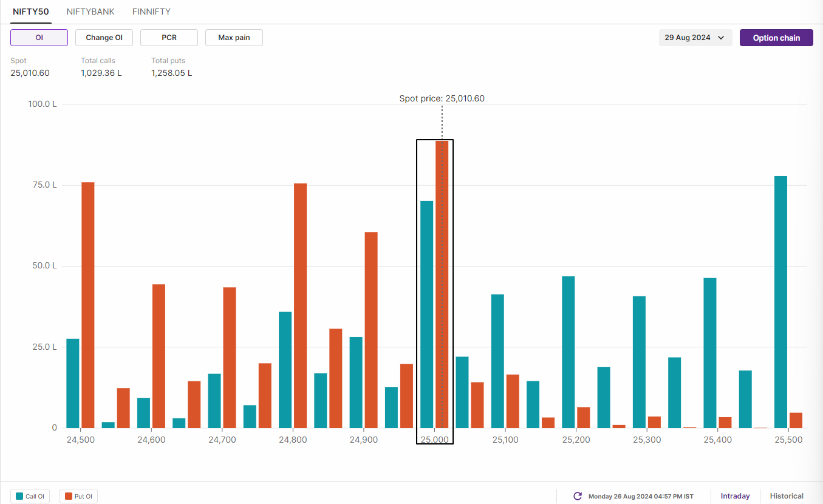Select the PCR view button
Screen dimensions: 823x504
pyautogui.click(x=169, y=38)
